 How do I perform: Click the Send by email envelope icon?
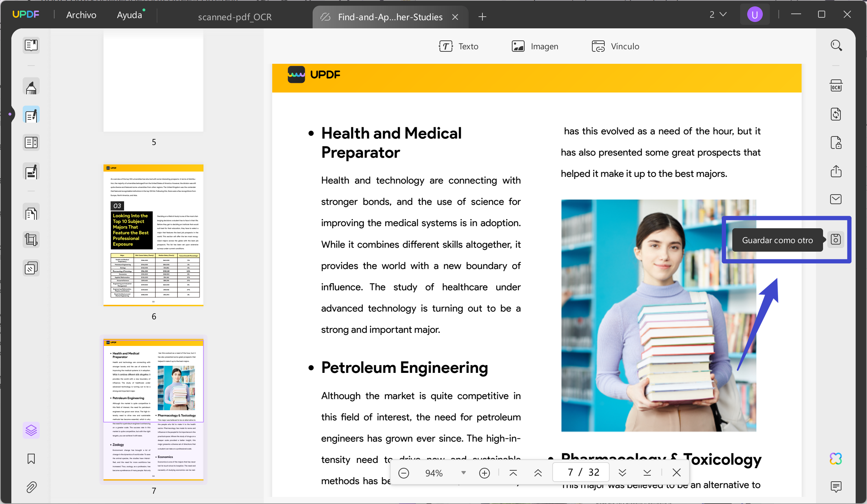pyautogui.click(x=835, y=199)
